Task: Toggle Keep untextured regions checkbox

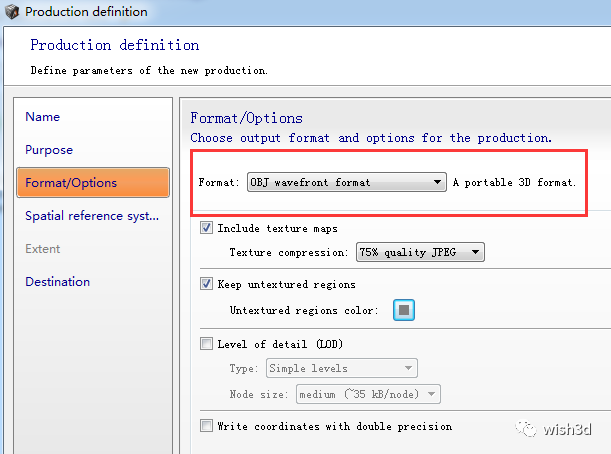Action: [x=206, y=284]
